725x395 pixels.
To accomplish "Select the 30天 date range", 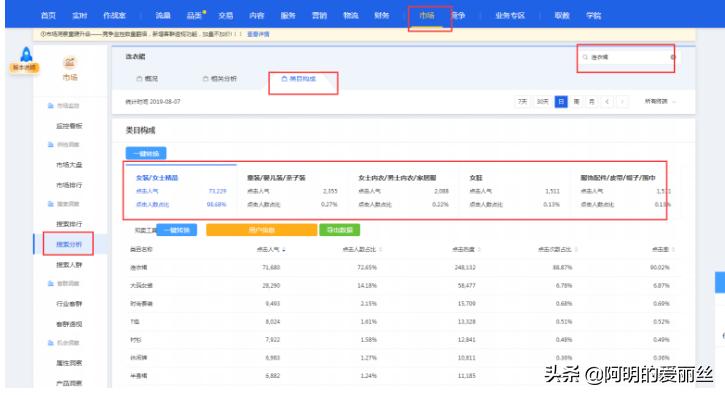I will click(542, 102).
